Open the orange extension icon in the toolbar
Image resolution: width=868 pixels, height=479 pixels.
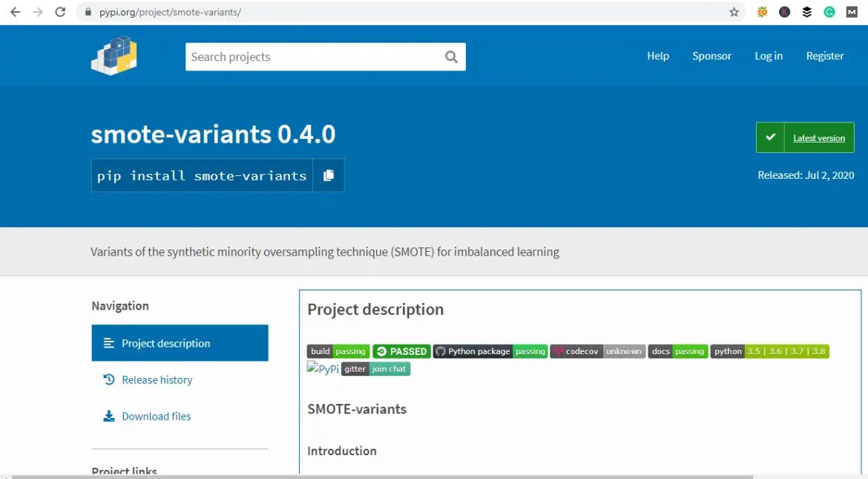pos(762,12)
